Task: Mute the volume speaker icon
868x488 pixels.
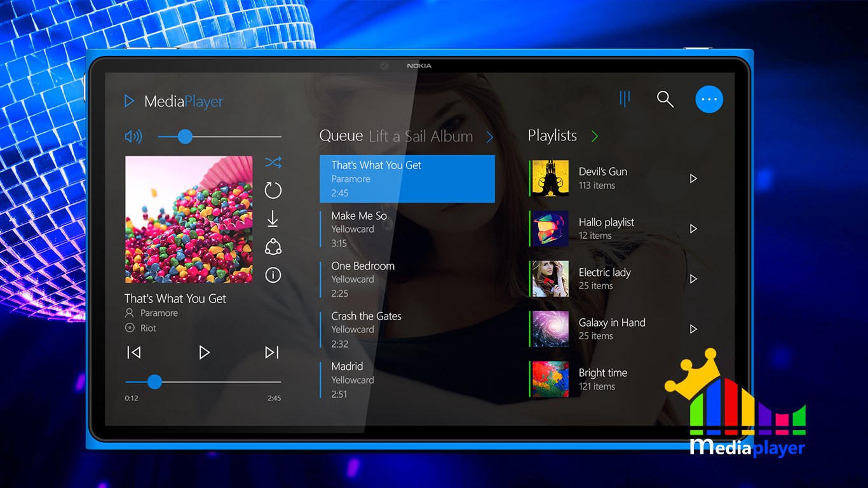Action: [x=133, y=137]
